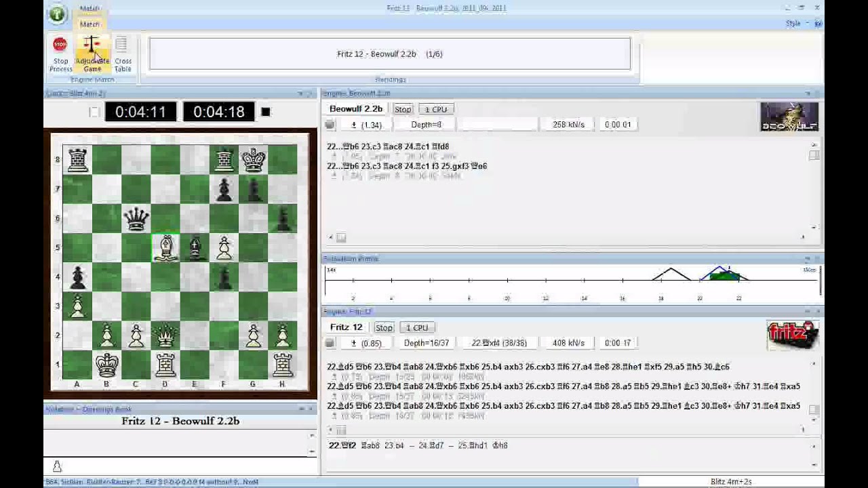Click the Fritz 12 1 CPU button
868x488 pixels.
pos(417,327)
